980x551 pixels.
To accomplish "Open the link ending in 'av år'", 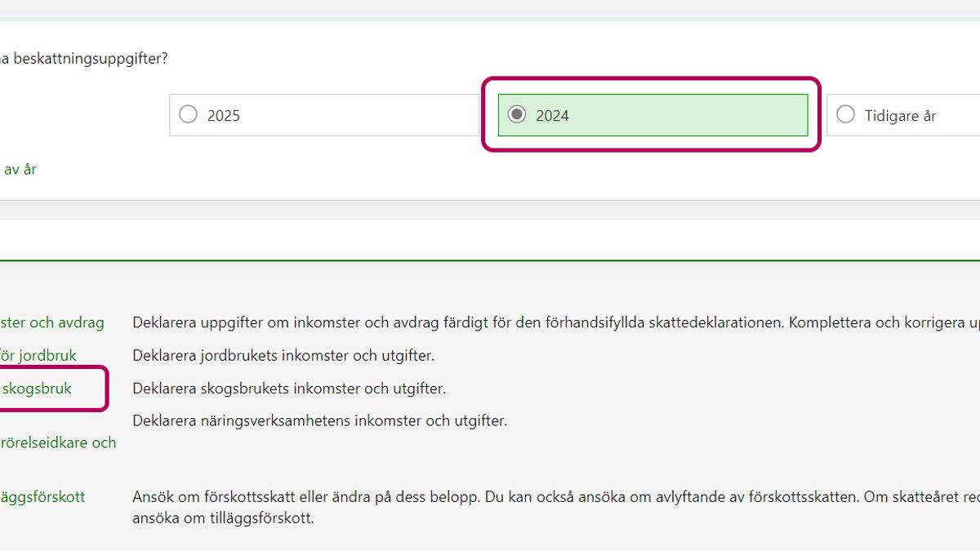I will pos(20,170).
